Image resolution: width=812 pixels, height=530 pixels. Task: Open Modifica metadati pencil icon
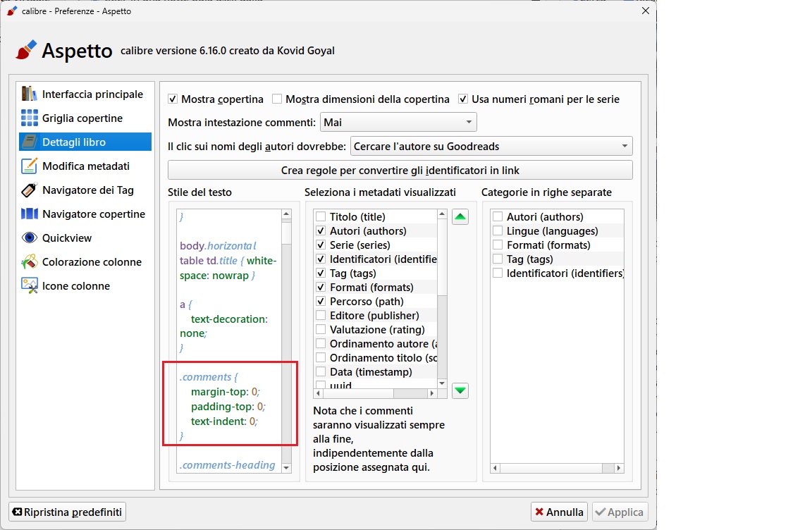29,166
